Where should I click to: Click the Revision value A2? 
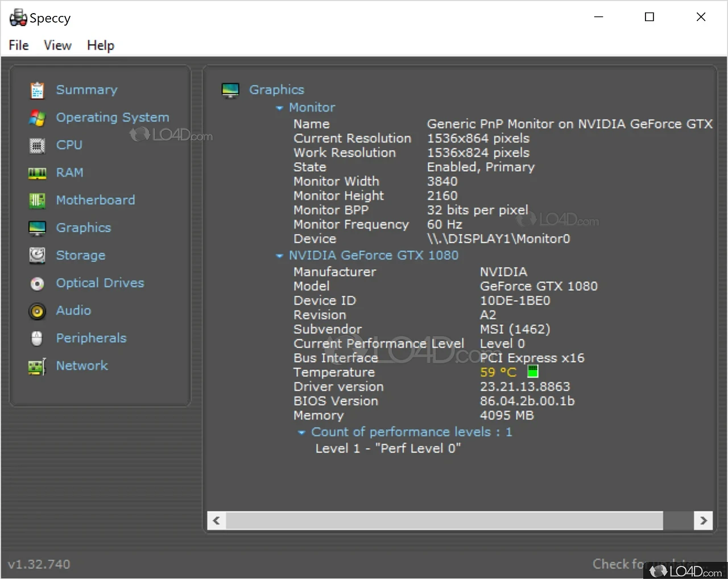pyautogui.click(x=488, y=315)
